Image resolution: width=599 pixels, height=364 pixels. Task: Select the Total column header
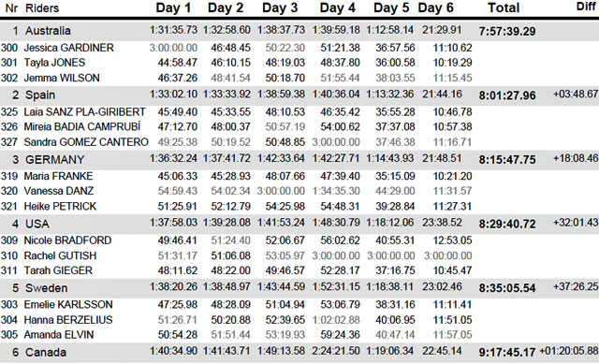pyautogui.click(x=504, y=7)
